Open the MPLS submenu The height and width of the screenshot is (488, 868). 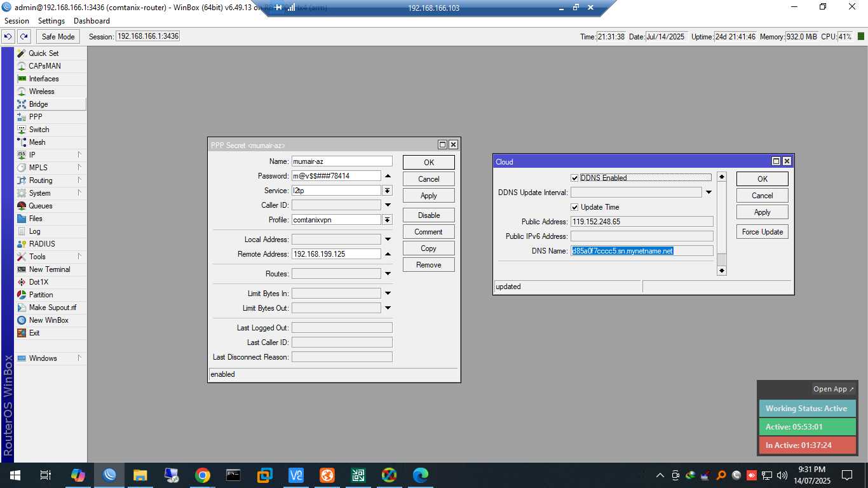click(x=50, y=168)
